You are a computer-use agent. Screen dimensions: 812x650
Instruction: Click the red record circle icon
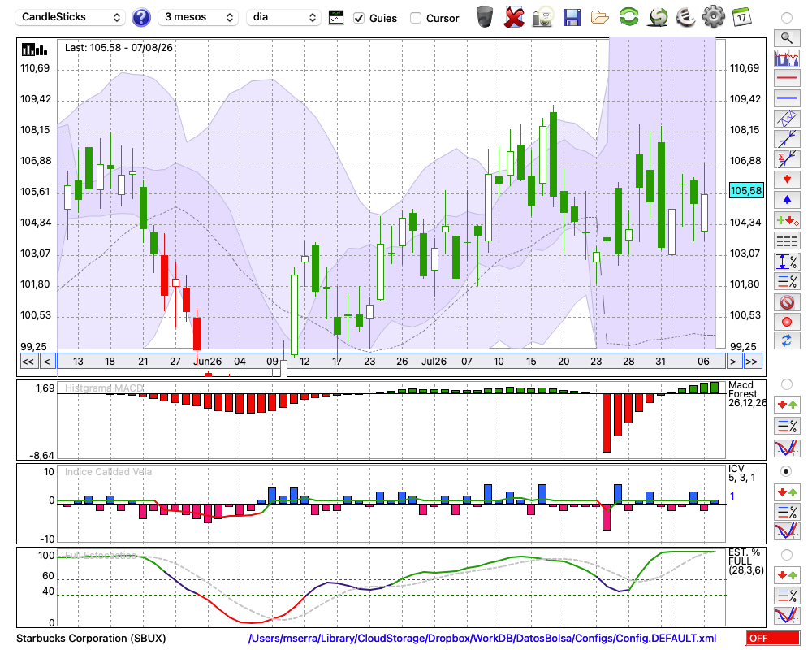click(x=787, y=322)
